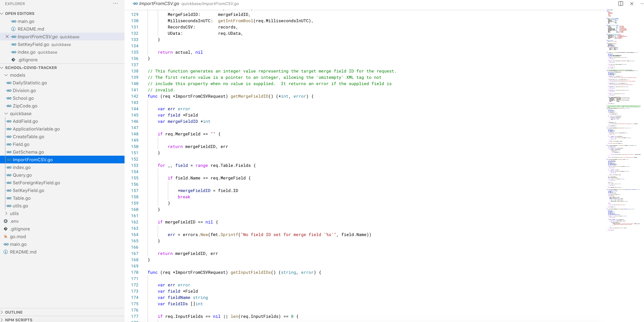Click the .env gear icon
644x322 pixels.
(6, 221)
